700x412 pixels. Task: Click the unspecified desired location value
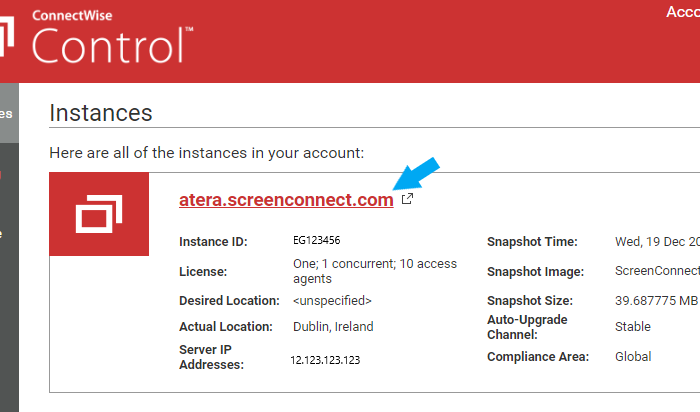(x=332, y=300)
